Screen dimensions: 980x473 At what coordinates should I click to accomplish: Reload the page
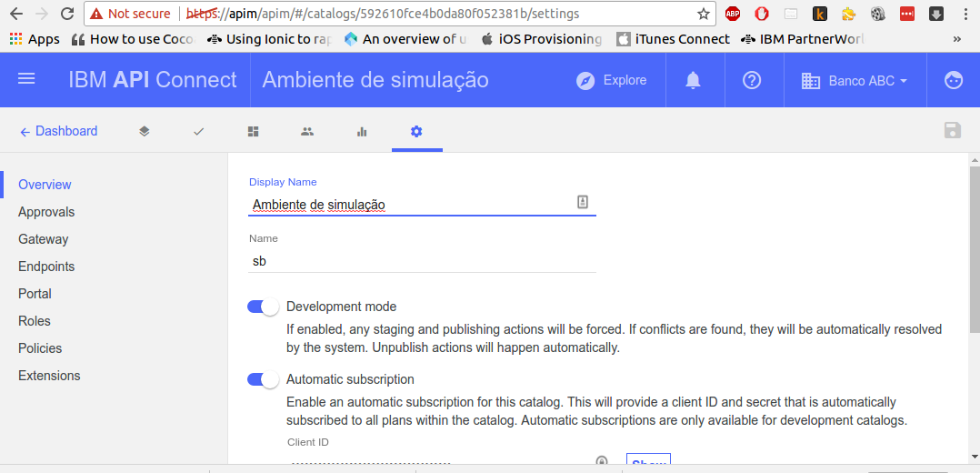(67, 14)
